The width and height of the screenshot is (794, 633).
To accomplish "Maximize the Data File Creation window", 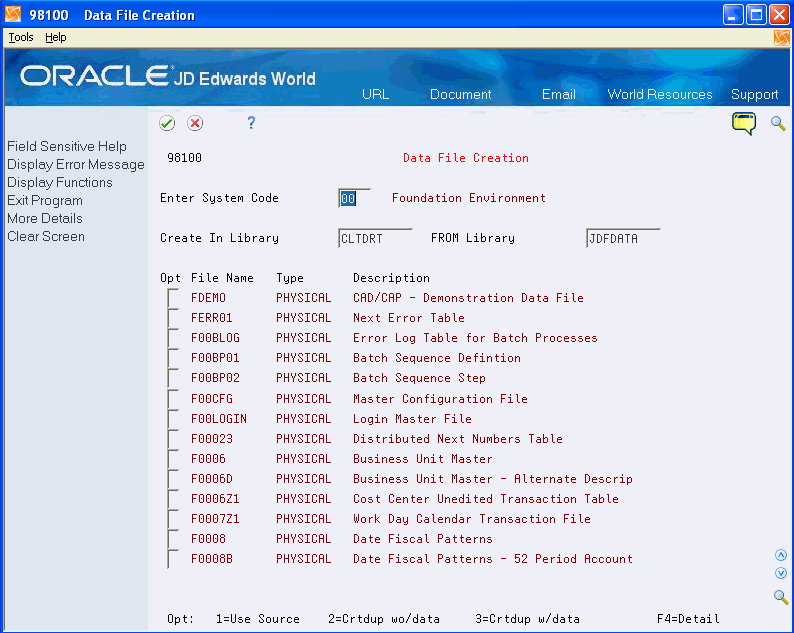I will pyautogui.click(x=756, y=15).
